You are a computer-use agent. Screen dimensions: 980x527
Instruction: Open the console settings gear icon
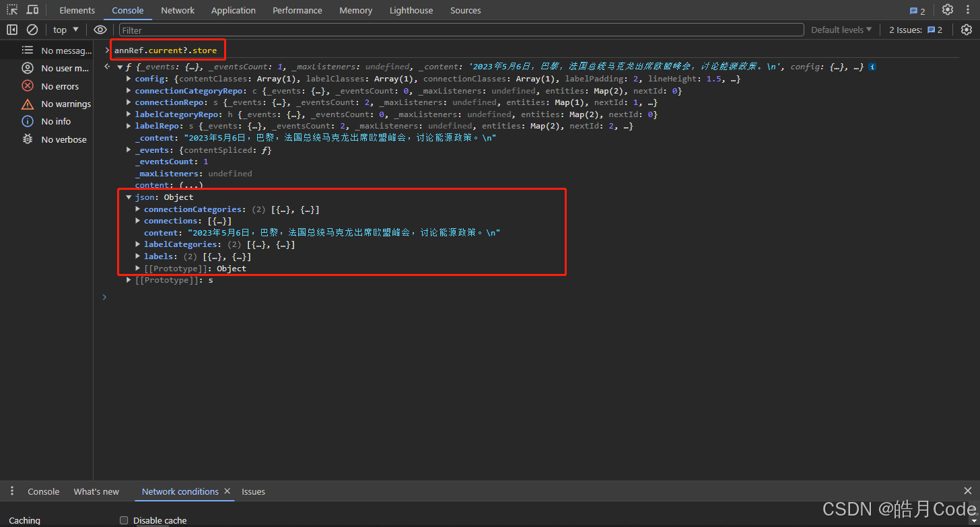tap(967, 30)
